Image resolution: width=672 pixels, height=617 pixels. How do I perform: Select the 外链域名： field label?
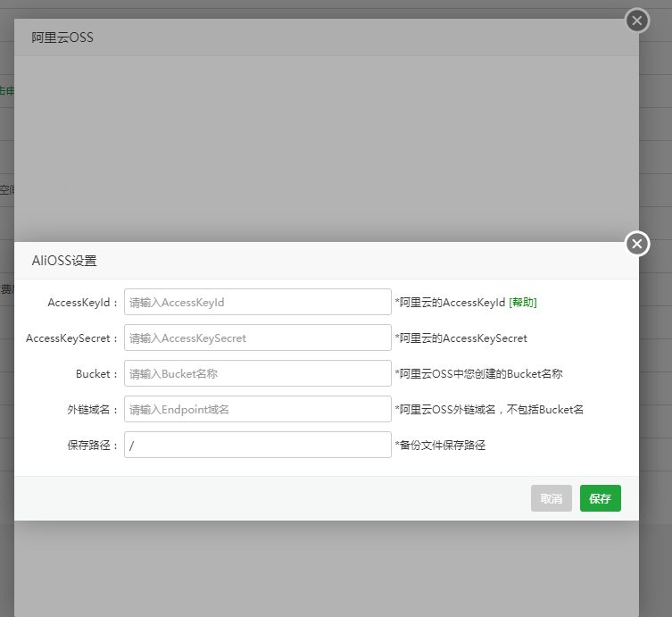[93, 410]
